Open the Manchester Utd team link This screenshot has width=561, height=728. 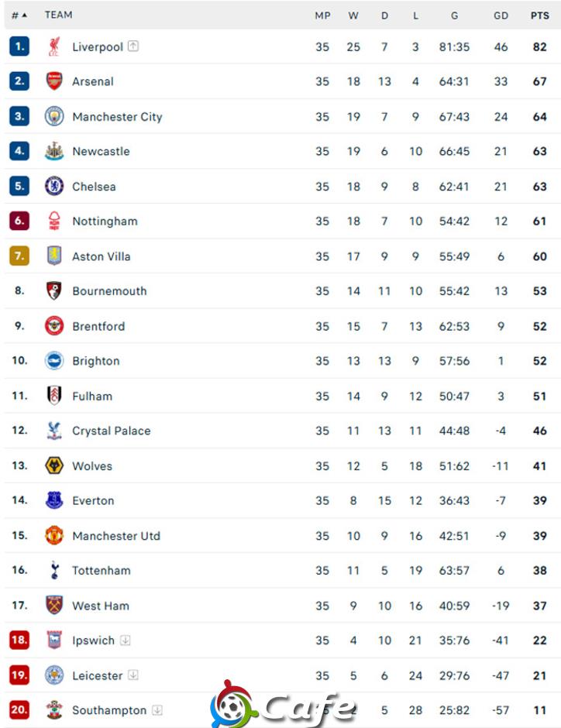[x=116, y=536]
